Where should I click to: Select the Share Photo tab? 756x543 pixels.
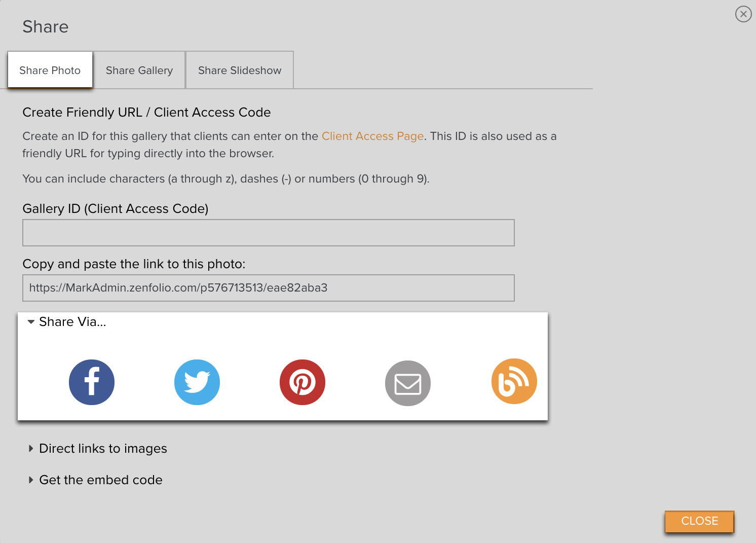point(50,70)
